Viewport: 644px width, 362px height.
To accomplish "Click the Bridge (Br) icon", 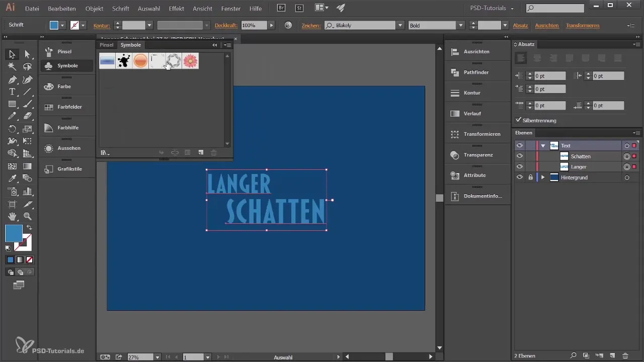I will 282,8.
